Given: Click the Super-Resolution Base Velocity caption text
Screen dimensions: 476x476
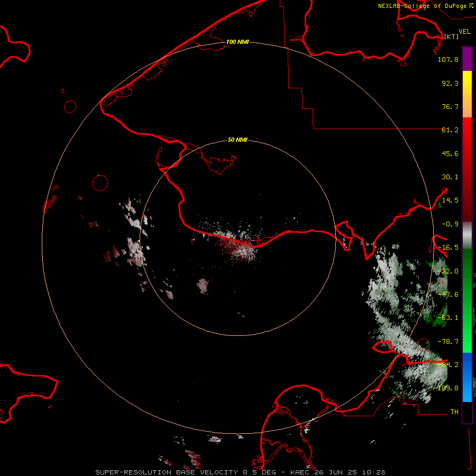Looking at the screenshot, I should [240, 472].
